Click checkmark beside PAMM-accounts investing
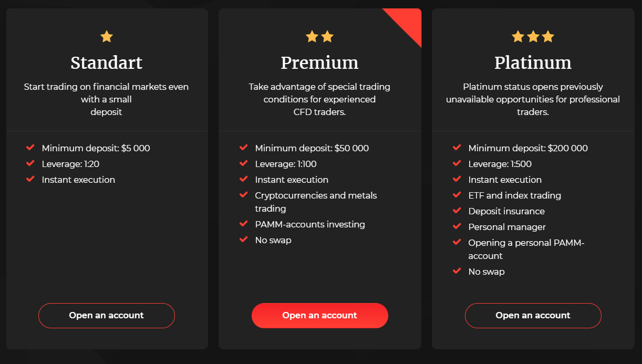Image resolution: width=642 pixels, height=364 pixels. (244, 224)
